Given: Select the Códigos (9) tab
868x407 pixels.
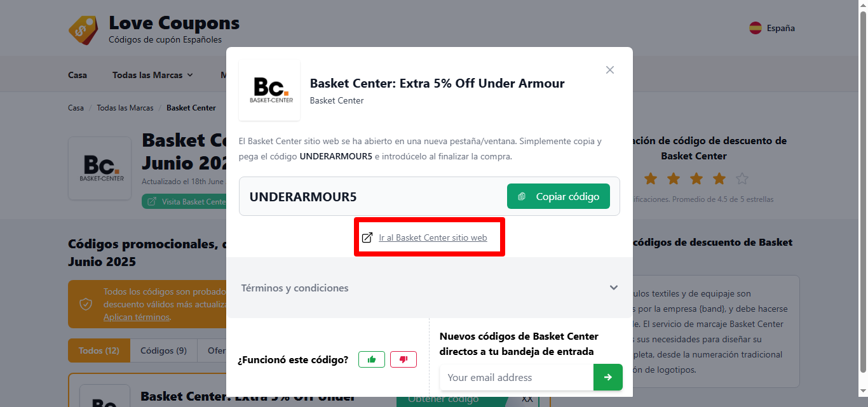Looking at the screenshot, I should pos(163,350).
